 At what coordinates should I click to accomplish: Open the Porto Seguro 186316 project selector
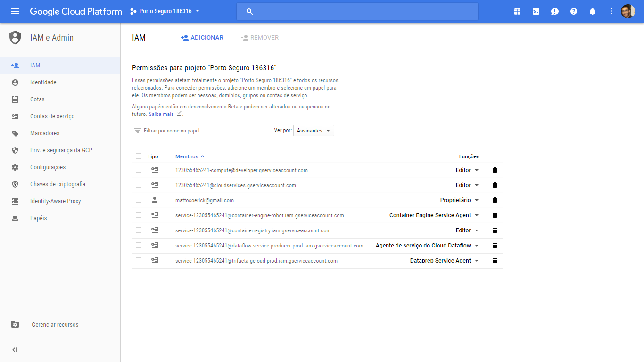[165, 11]
